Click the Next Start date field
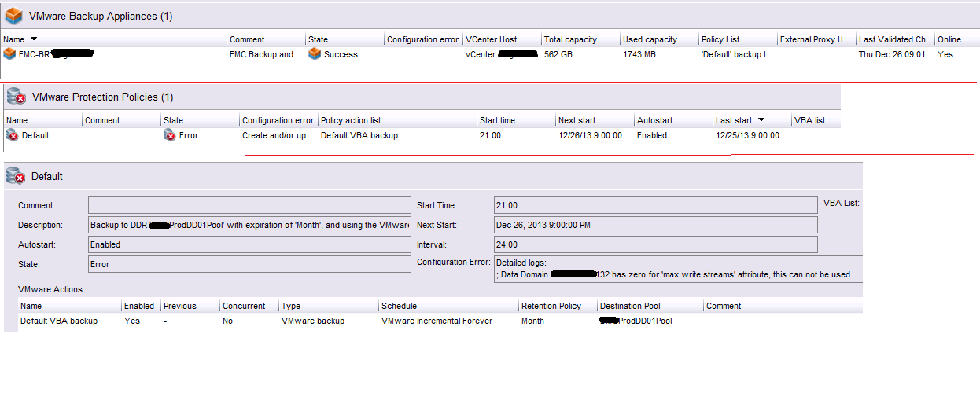This screenshot has height=415, width=980. tap(655, 225)
